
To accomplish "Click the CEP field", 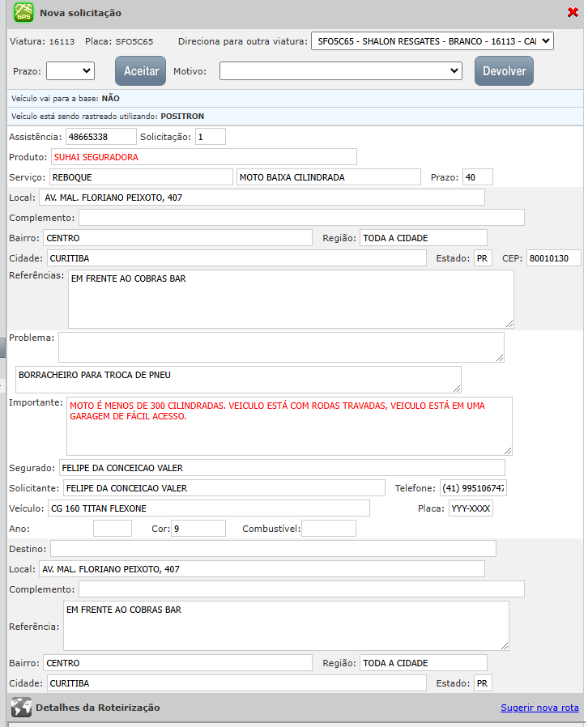I will pos(549,259).
